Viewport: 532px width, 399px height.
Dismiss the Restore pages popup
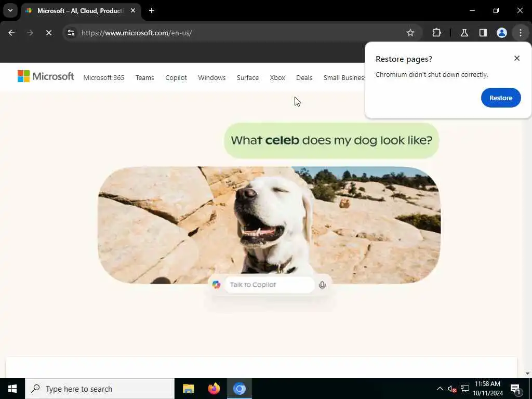pyautogui.click(x=517, y=58)
